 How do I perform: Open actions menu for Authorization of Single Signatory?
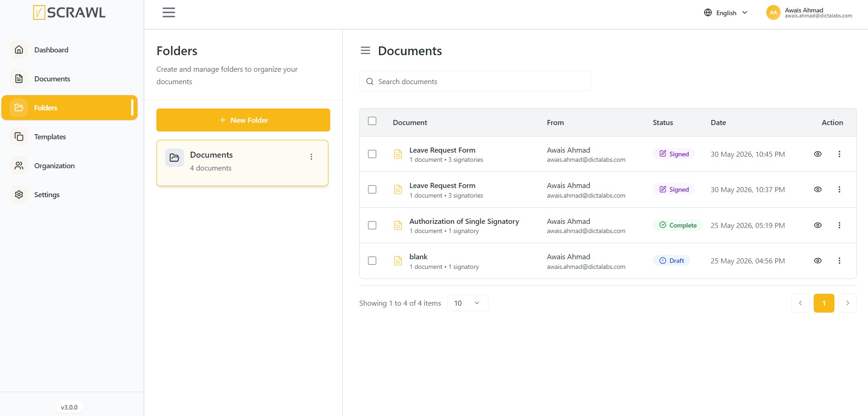click(839, 225)
